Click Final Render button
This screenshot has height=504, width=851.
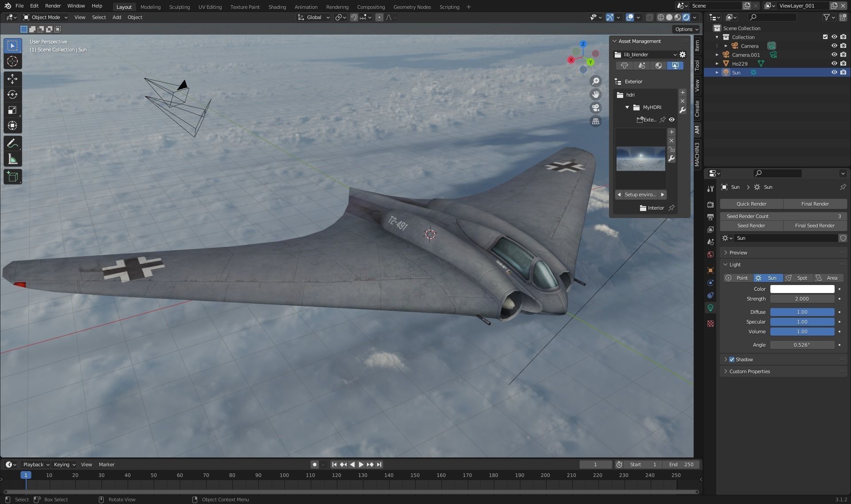815,204
